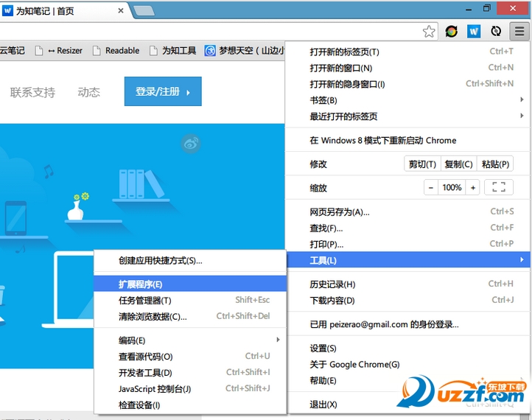Restore down the Chrome window

tap(487, 8)
